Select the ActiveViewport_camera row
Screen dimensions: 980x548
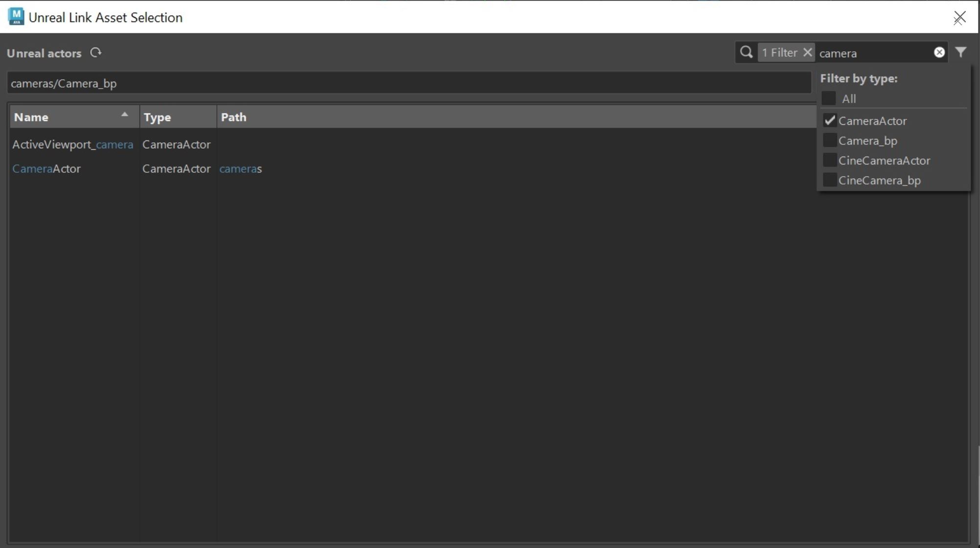[72, 144]
